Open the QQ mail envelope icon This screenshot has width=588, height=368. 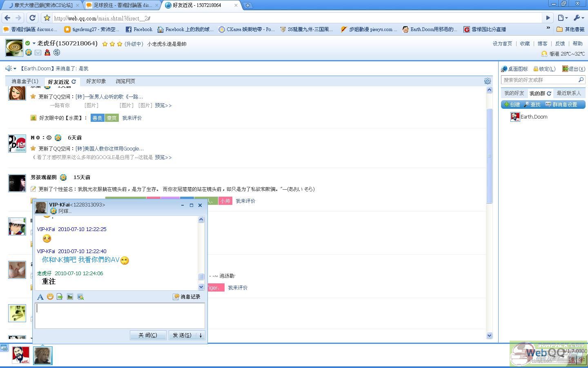(x=38, y=52)
